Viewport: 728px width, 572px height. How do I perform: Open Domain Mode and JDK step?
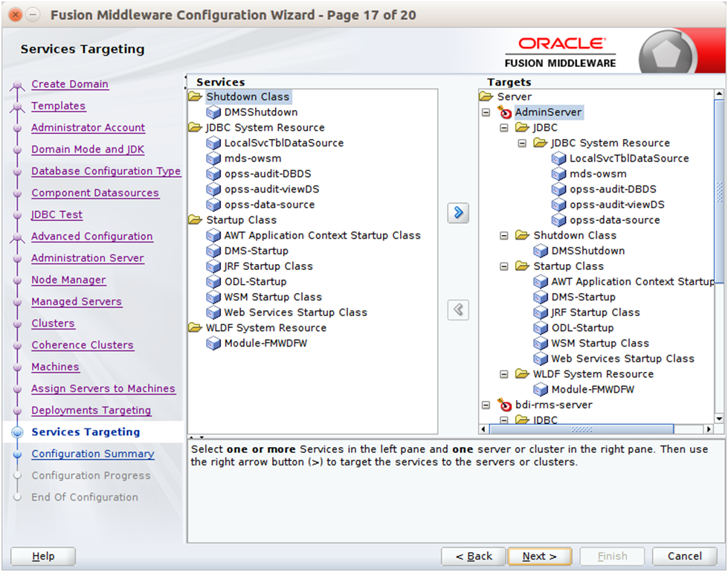tap(88, 150)
